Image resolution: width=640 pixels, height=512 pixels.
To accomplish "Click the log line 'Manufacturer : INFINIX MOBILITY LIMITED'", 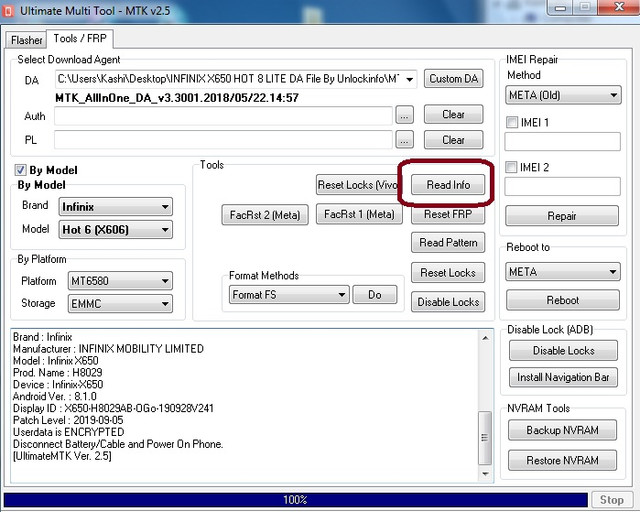I will (x=108, y=349).
